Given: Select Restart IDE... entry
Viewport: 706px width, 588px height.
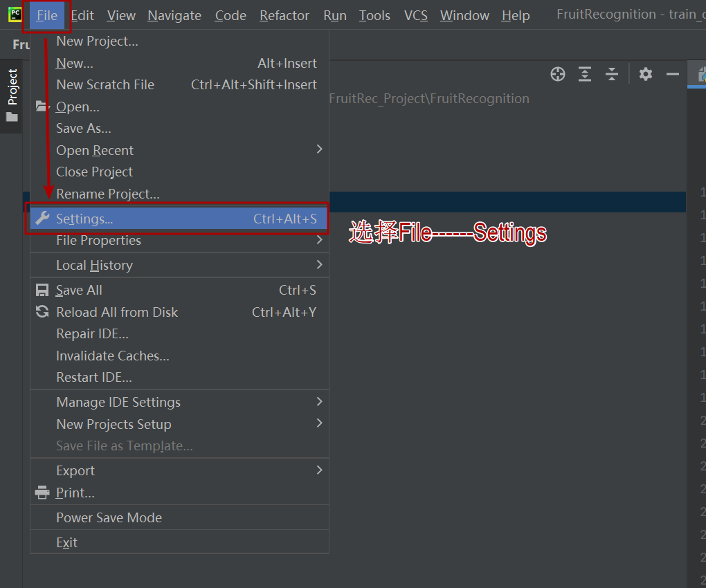Looking at the screenshot, I should (x=179, y=377).
